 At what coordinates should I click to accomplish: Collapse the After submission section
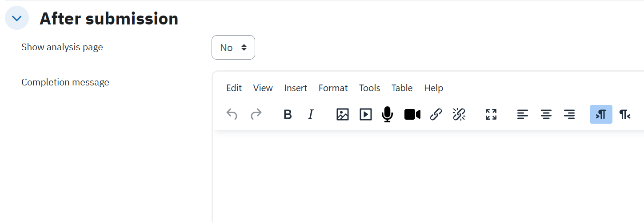(17, 18)
